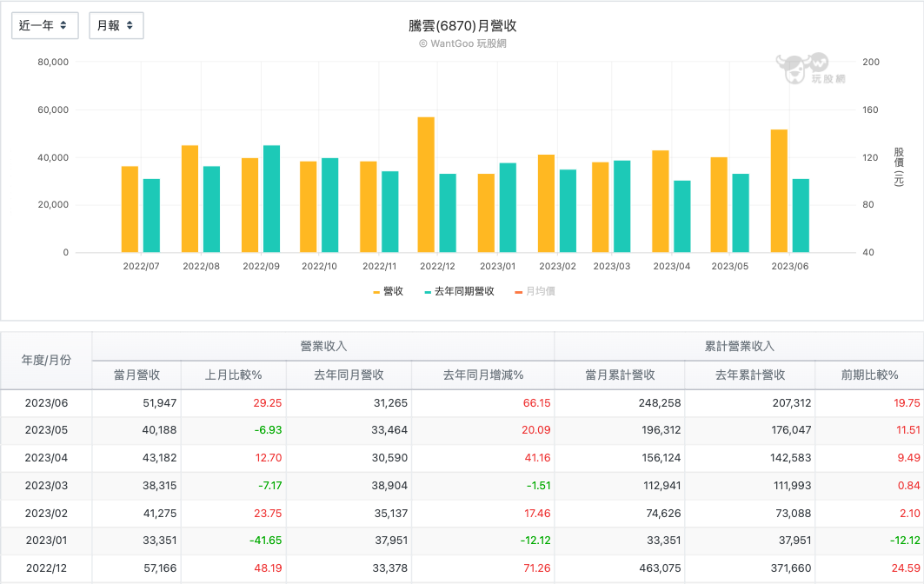
Task: Click the orange 2022/12 revenue bar
Action: 426,184
